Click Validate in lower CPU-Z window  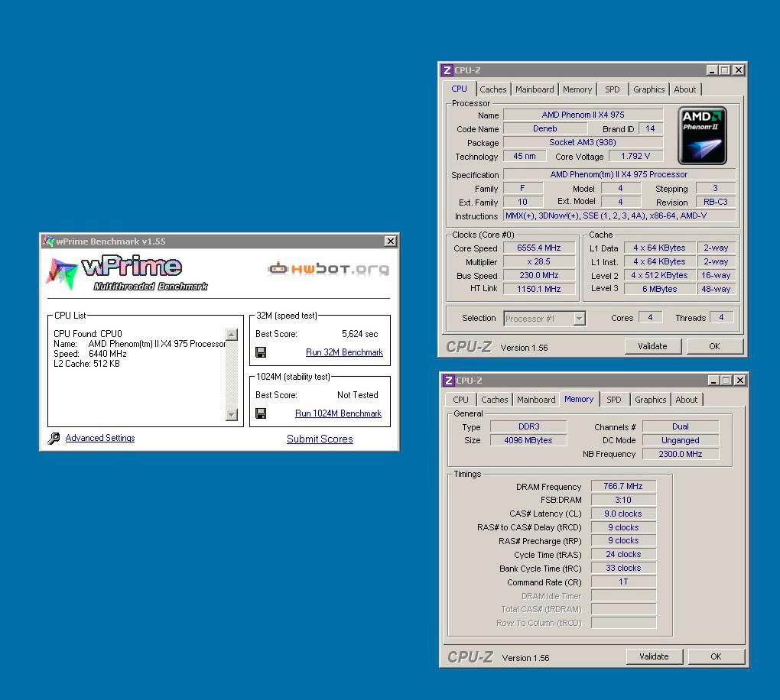(x=654, y=656)
